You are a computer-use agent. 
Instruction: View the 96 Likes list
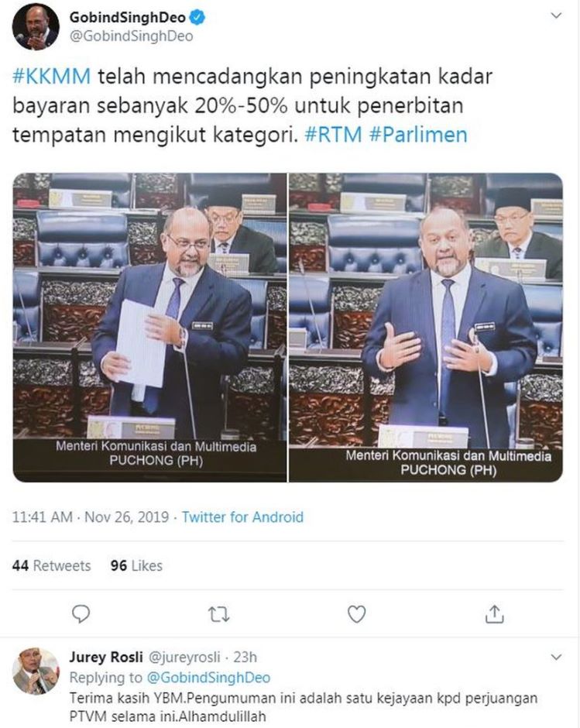point(136,565)
